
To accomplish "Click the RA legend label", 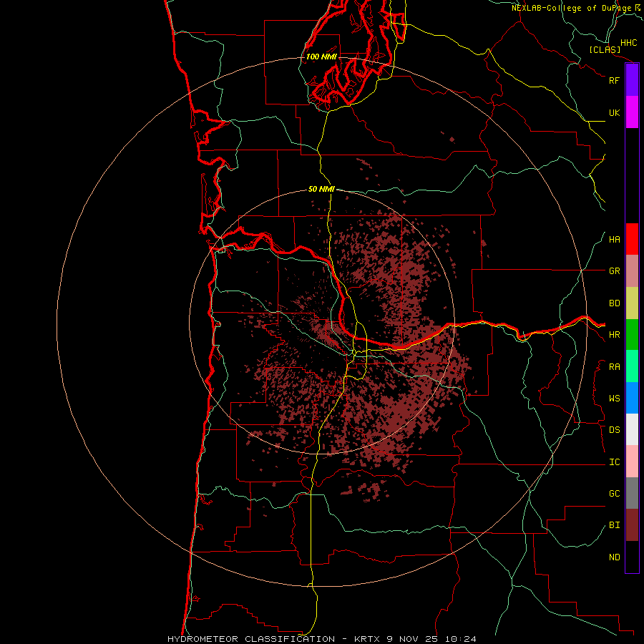I will coord(614,367).
